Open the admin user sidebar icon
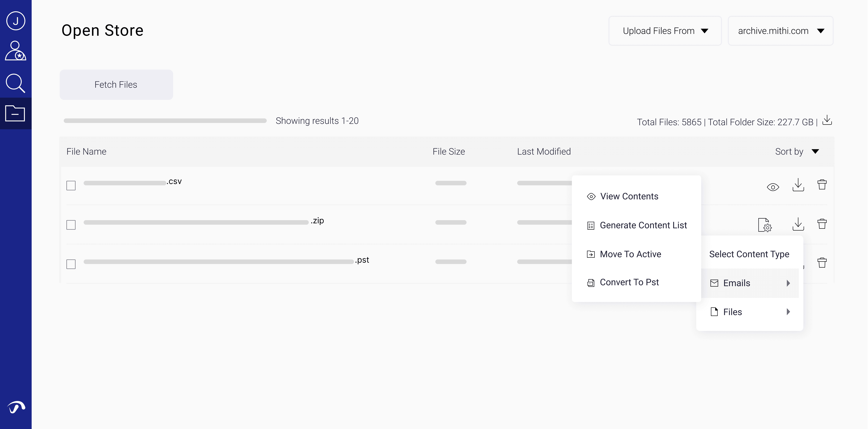Image resolution: width=868 pixels, height=429 pixels. point(16,51)
